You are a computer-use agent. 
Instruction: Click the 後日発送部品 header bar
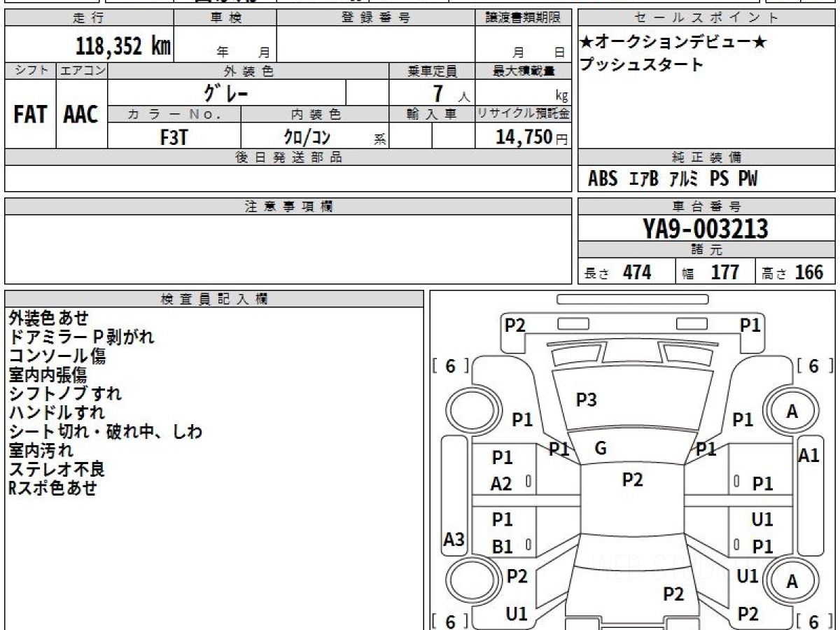click(x=288, y=157)
